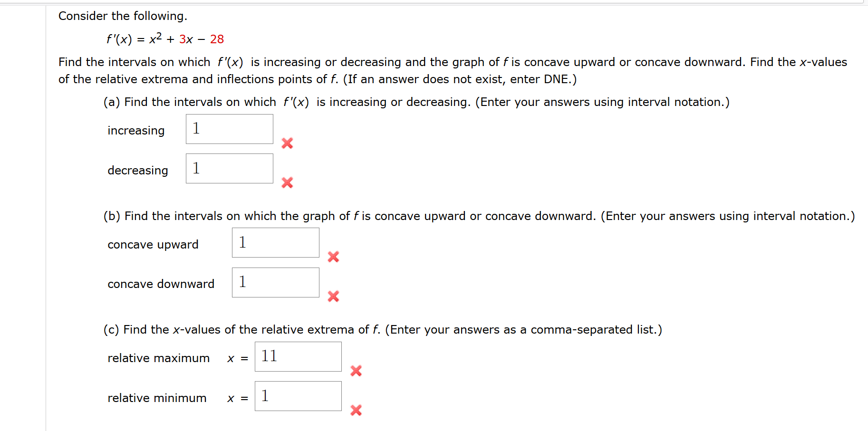Select the increasing interval input field
868x431 pixels.
point(229,129)
